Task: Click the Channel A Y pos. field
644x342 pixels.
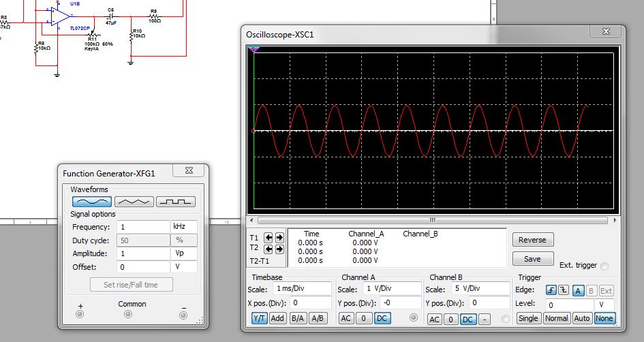Action: [401, 303]
